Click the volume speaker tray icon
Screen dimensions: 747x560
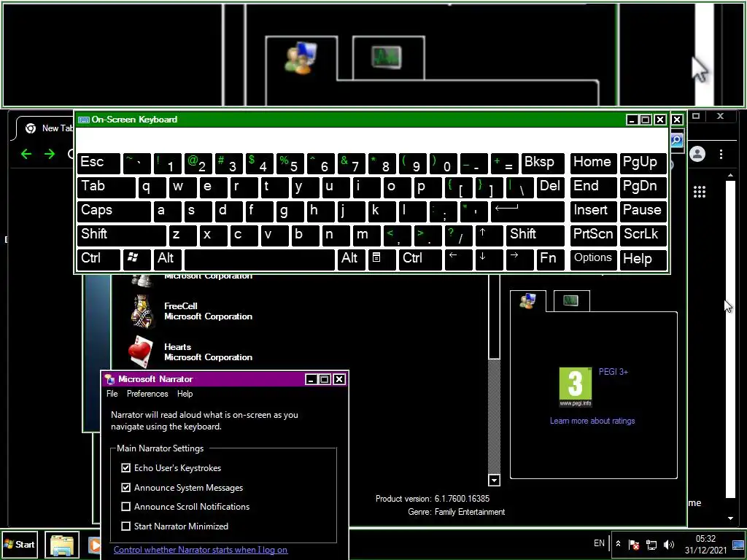pos(669,544)
